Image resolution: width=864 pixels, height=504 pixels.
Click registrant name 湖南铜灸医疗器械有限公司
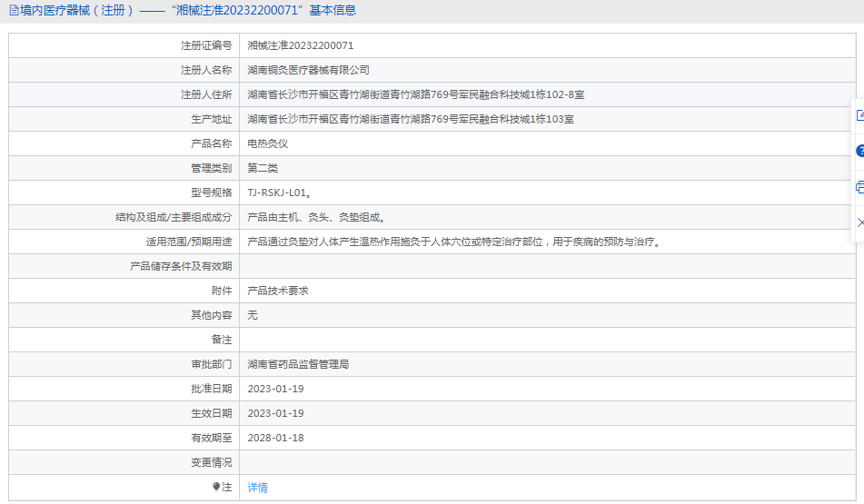308,70
